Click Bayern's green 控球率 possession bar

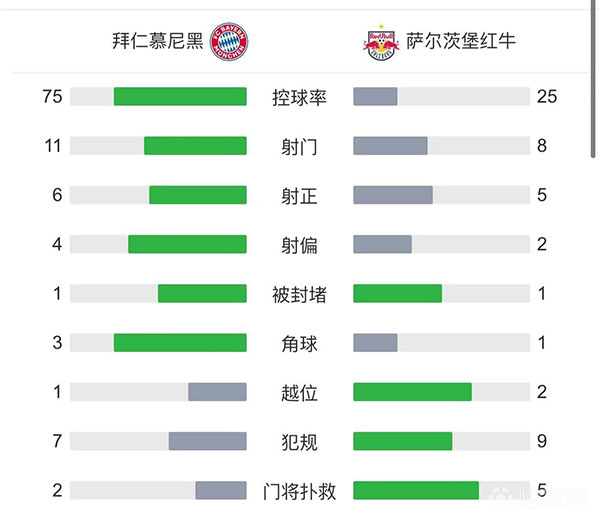180,97
